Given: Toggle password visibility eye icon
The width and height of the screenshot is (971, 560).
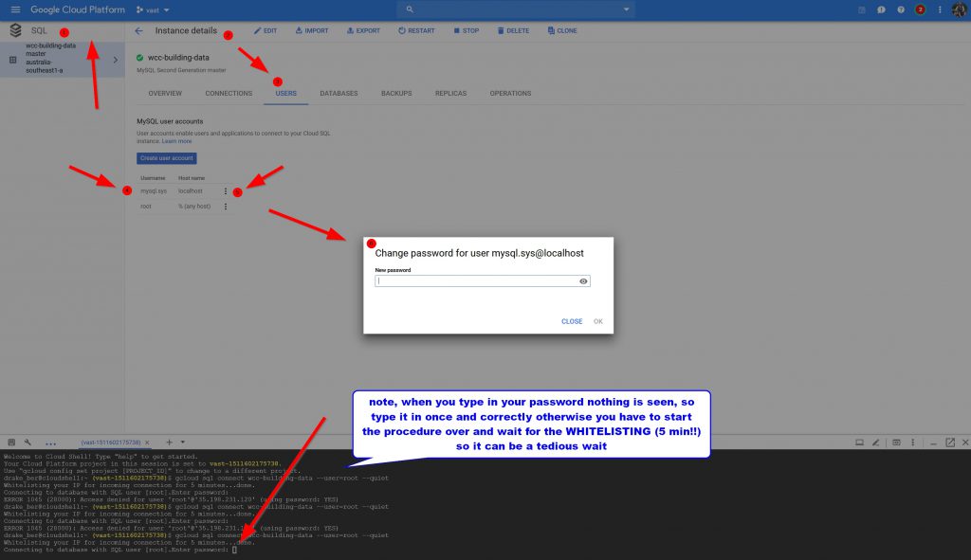Looking at the screenshot, I should click(x=583, y=281).
